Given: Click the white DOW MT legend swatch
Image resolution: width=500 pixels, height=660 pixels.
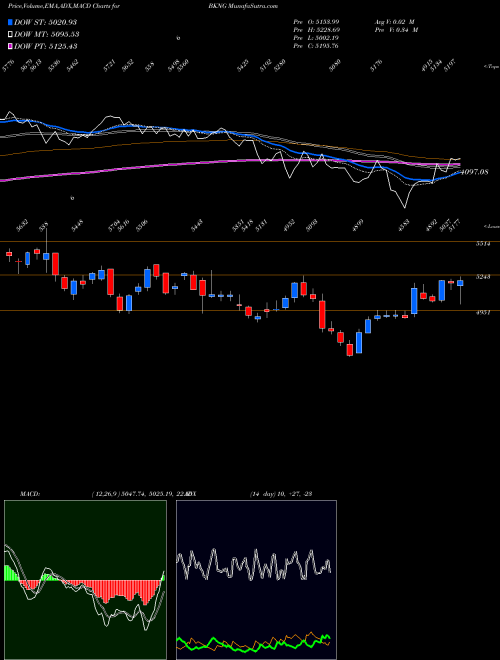Looking at the screenshot, I should pos(11,34).
